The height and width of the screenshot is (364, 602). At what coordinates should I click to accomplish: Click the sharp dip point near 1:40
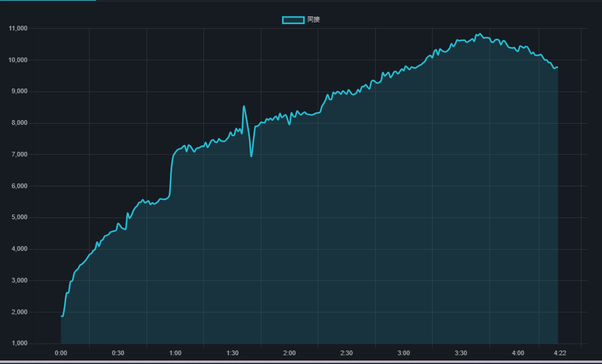pos(251,157)
